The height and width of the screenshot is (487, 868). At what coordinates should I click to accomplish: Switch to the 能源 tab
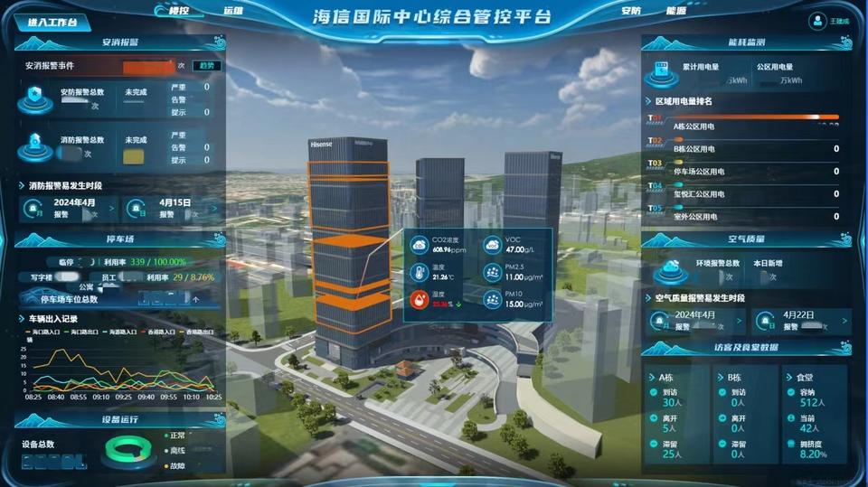[x=675, y=12]
